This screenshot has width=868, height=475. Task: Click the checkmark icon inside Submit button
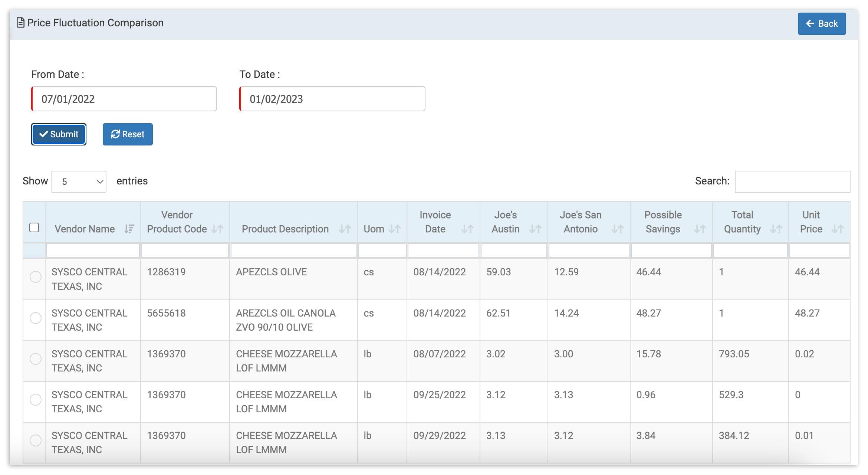(x=43, y=134)
